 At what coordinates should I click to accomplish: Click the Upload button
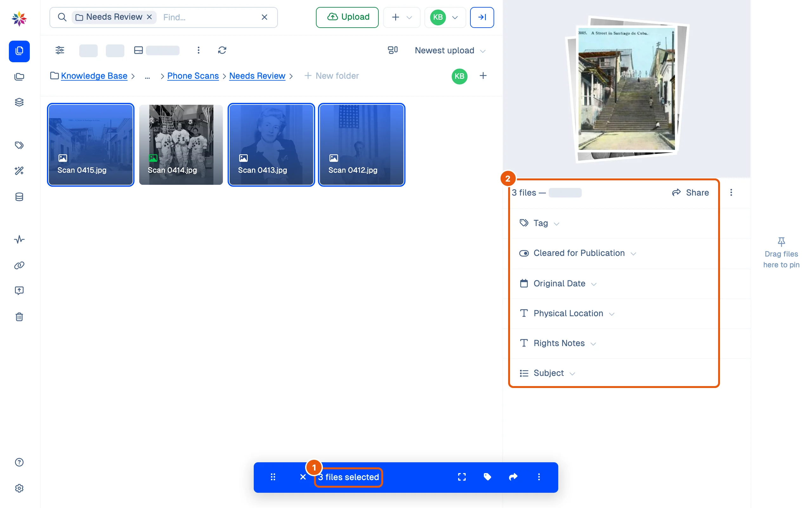pyautogui.click(x=347, y=17)
